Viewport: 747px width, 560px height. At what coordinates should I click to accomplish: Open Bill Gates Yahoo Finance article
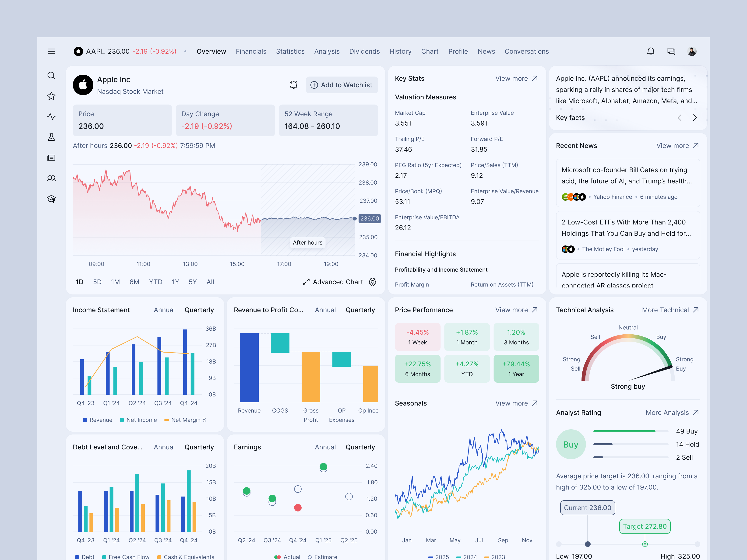point(628,183)
